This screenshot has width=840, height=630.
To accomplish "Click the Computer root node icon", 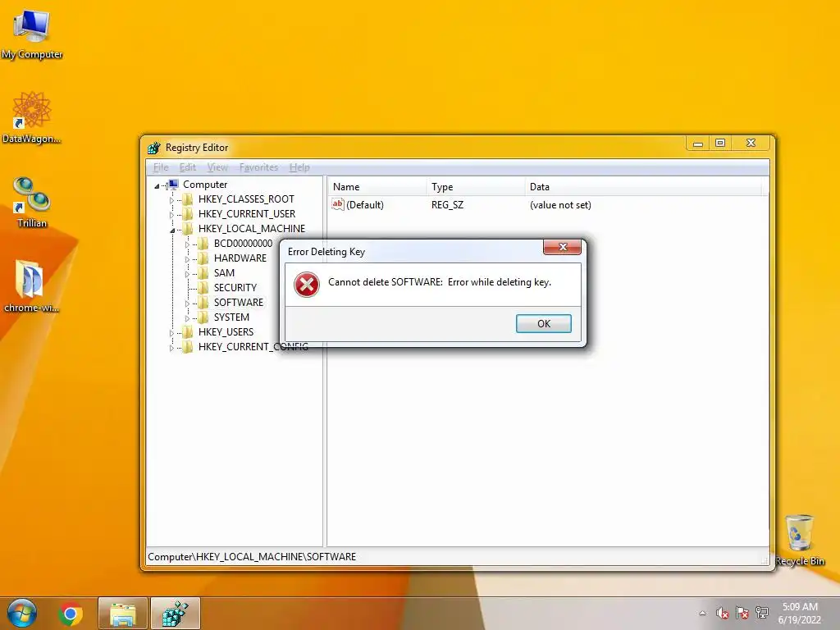I will pos(174,185).
